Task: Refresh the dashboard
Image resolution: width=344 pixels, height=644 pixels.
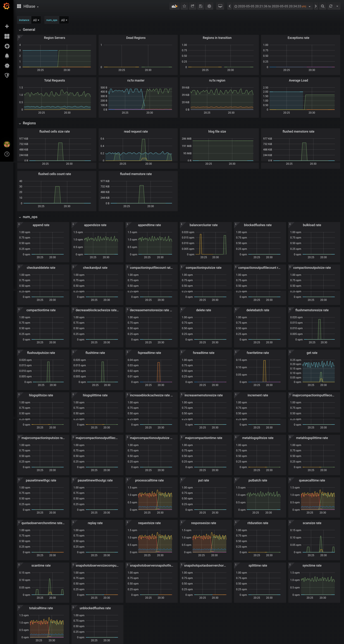Action: [331, 6]
